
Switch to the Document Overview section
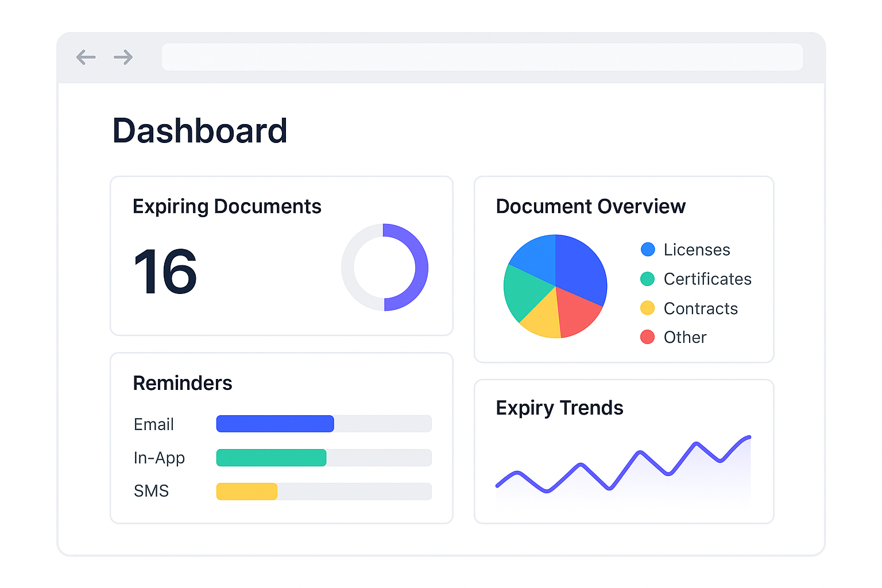coord(591,206)
